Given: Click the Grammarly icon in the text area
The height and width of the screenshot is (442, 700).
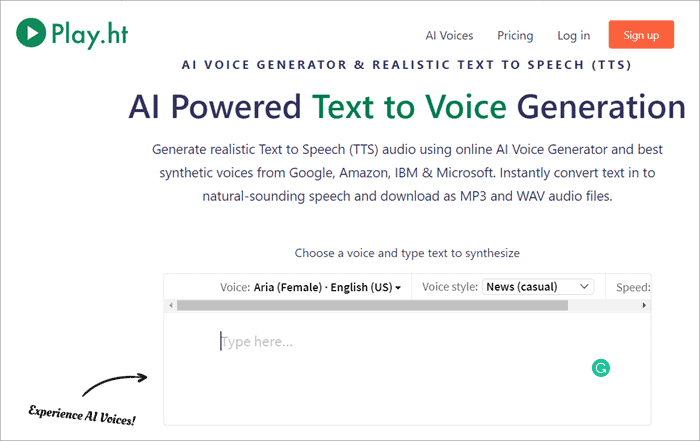Looking at the screenshot, I should [600, 368].
